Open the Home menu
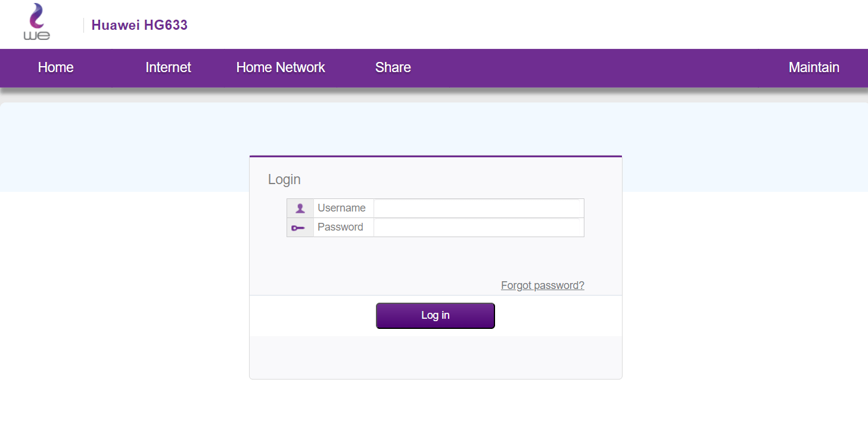 pos(55,68)
